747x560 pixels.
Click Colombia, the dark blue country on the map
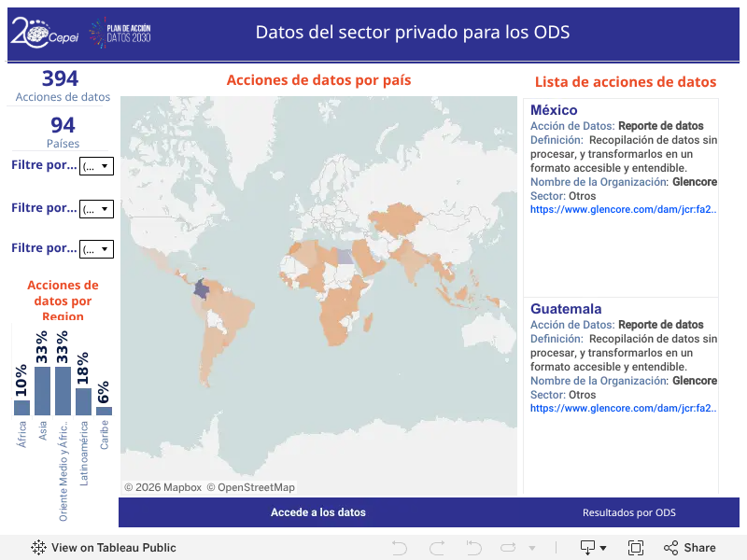202,289
